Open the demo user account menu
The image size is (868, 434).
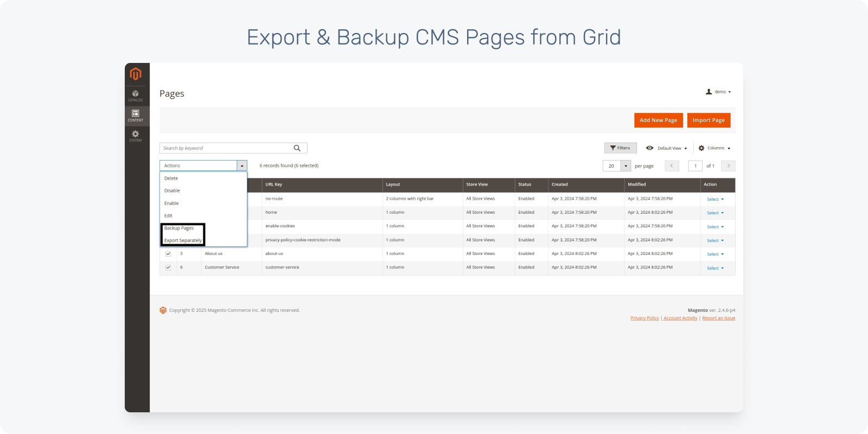[x=718, y=92]
